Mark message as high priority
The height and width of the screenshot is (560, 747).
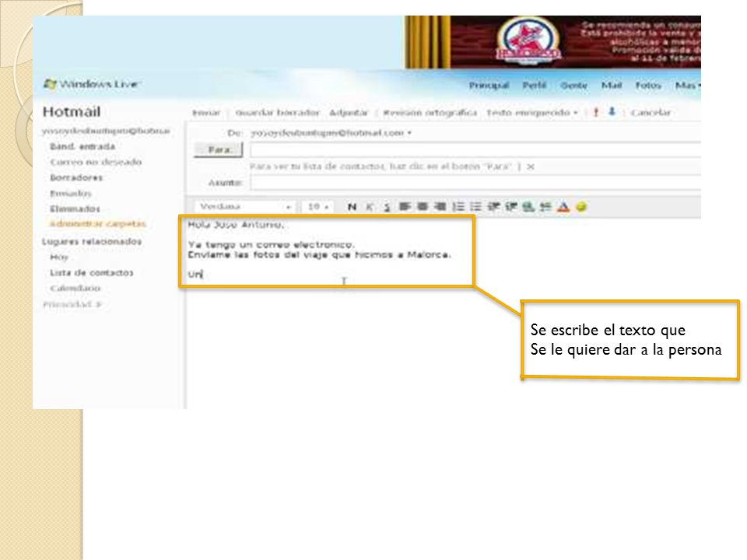coord(595,112)
